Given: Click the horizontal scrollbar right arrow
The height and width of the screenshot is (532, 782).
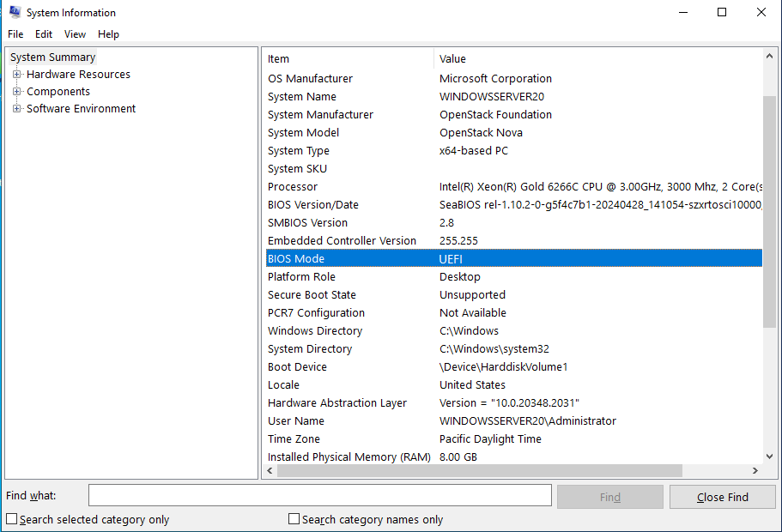Looking at the screenshot, I should click(x=755, y=470).
